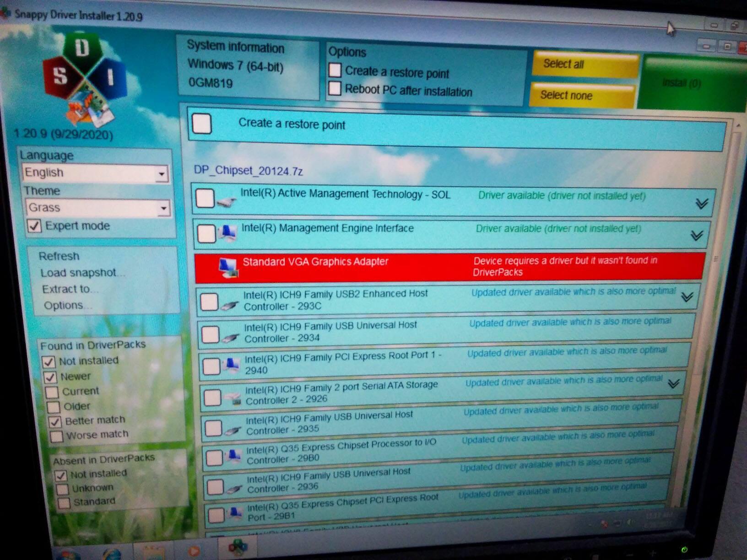The image size is (747, 560).
Task: Enable the Standard filter checkbox
Action: pyautogui.click(x=64, y=503)
